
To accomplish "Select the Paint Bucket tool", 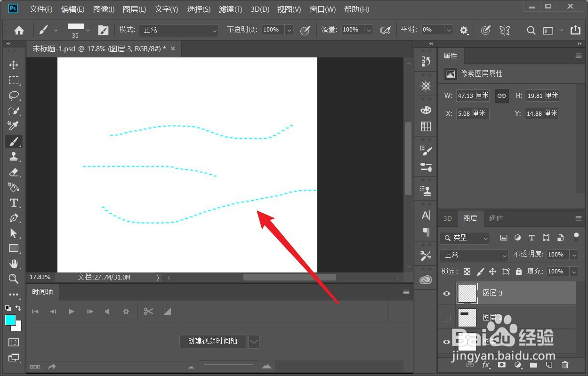I will coord(14,187).
